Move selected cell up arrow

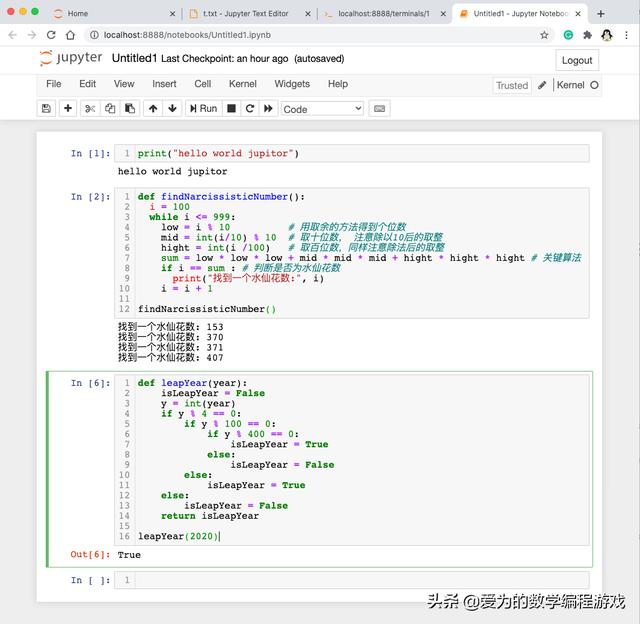tap(153, 109)
